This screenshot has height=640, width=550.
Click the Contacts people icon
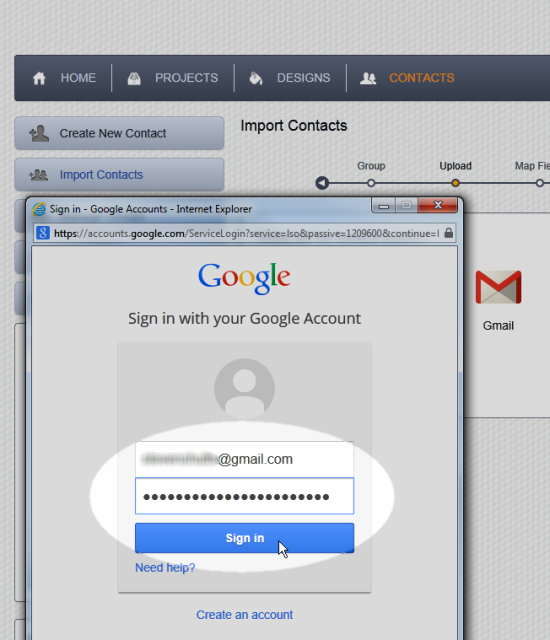(368, 78)
